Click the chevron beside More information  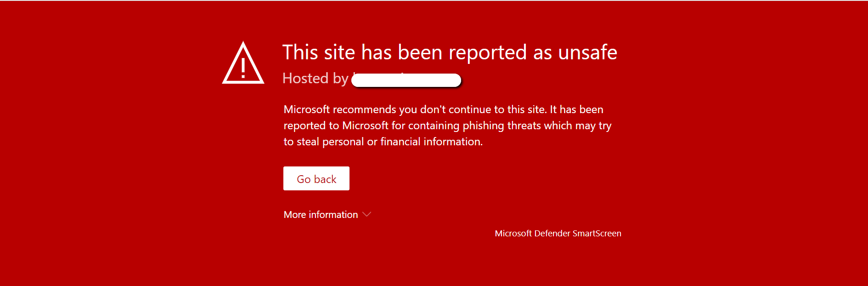pos(366,214)
